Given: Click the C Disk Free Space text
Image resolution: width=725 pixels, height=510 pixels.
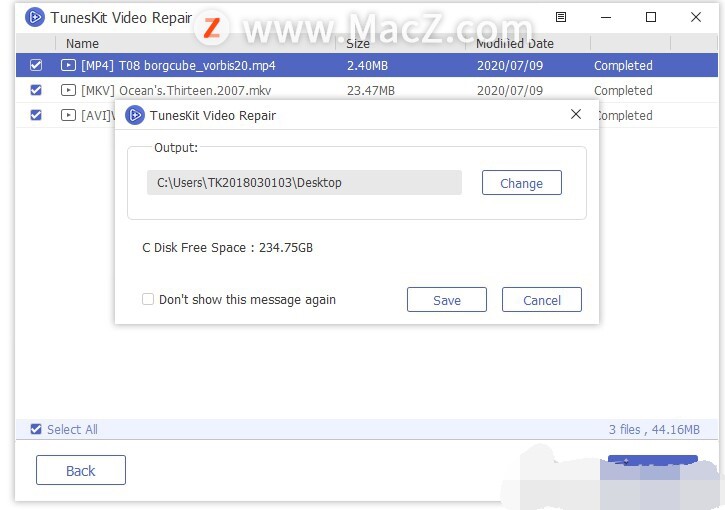Looking at the screenshot, I should [227, 248].
